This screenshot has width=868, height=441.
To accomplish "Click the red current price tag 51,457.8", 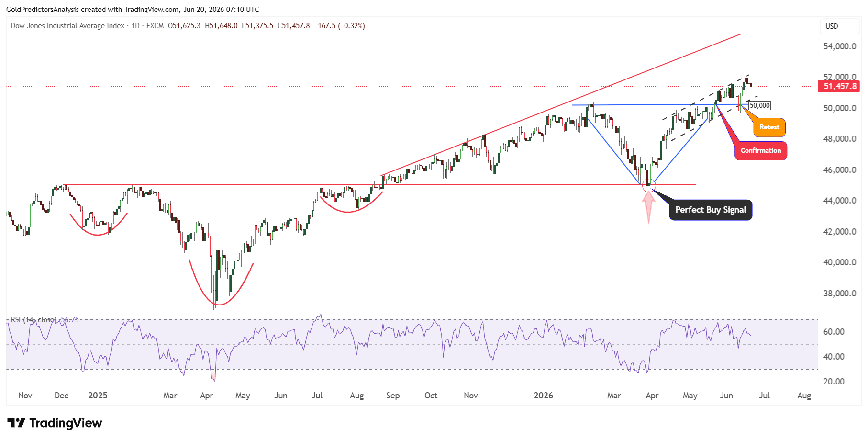I will click(x=840, y=86).
